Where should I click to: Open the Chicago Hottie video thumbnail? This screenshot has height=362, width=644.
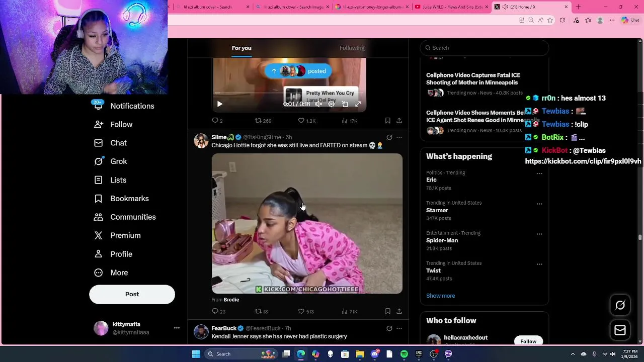[x=307, y=224]
